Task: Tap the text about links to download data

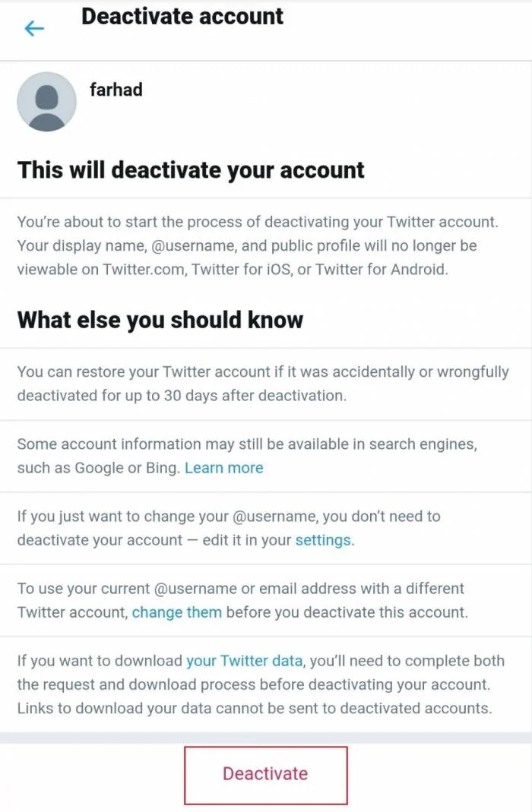Action: coord(255,708)
